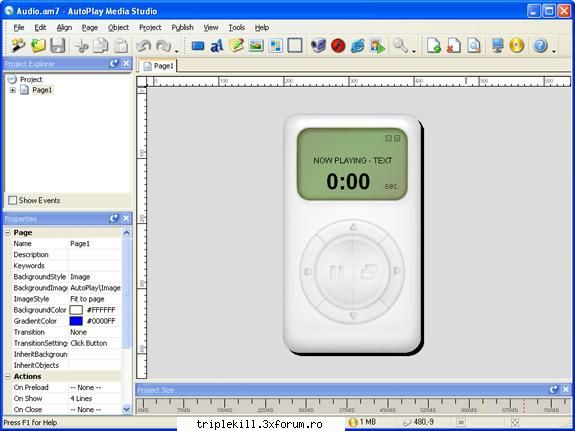Open the Help menu
The width and height of the screenshot is (575, 431).
[262, 28]
